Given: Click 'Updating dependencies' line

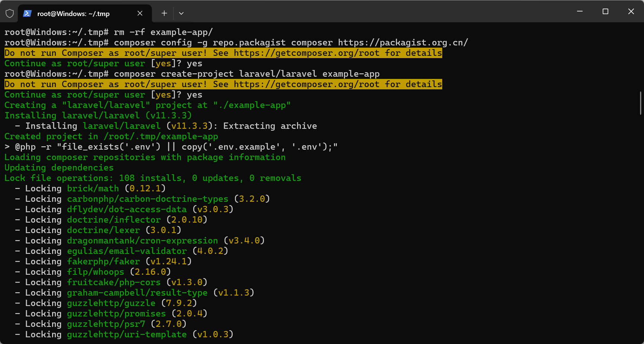Looking at the screenshot, I should pos(59,168).
